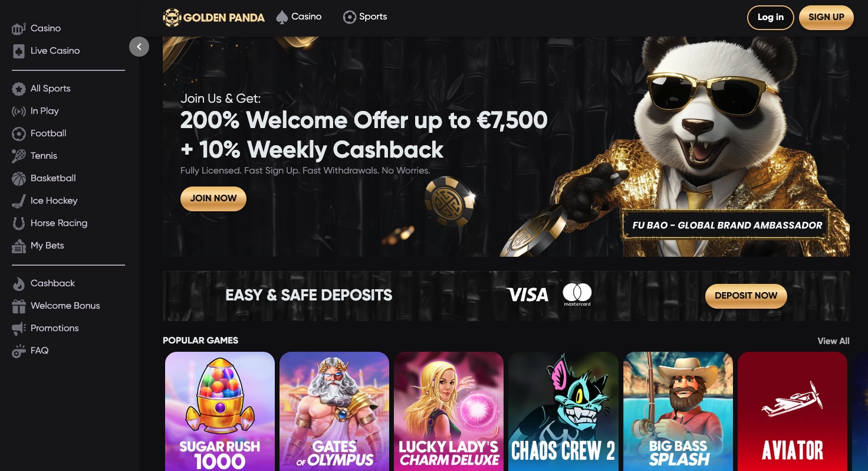Click the In Play live signal icon
Screen dimensions: 868x471
[19, 111]
